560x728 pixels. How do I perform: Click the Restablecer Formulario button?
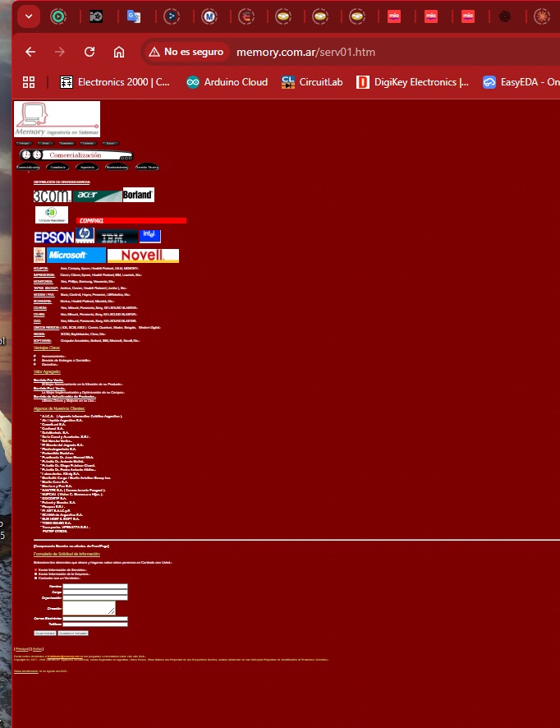pos(73,634)
